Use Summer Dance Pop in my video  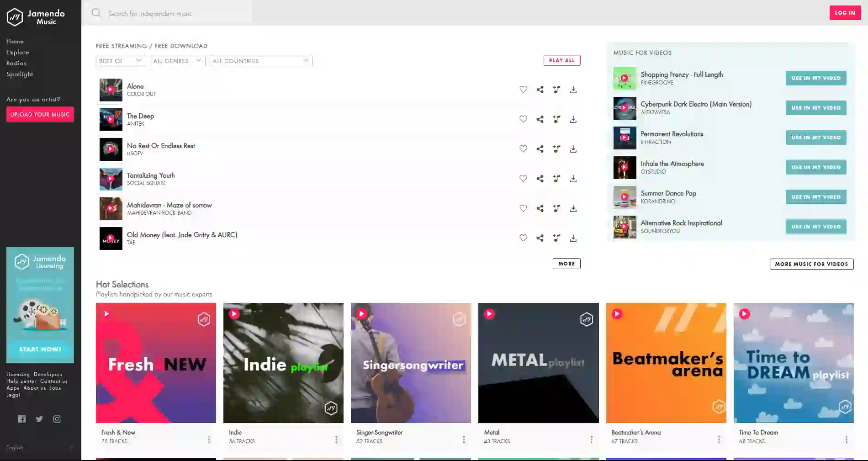tap(816, 197)
